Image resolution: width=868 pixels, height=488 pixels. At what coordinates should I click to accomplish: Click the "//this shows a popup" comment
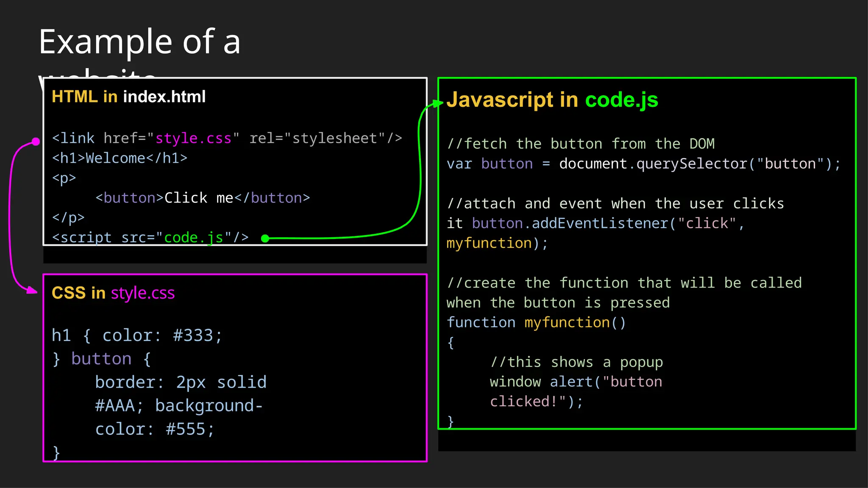[576, 362]
